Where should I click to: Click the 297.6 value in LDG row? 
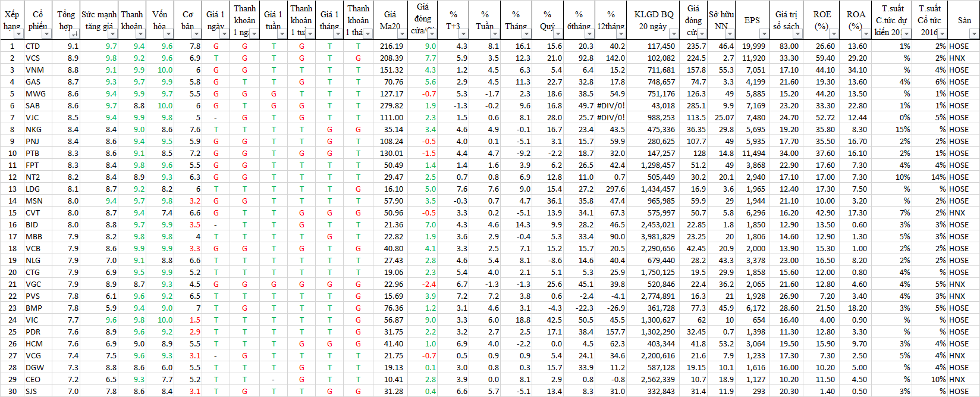click(x=611, y=189)
